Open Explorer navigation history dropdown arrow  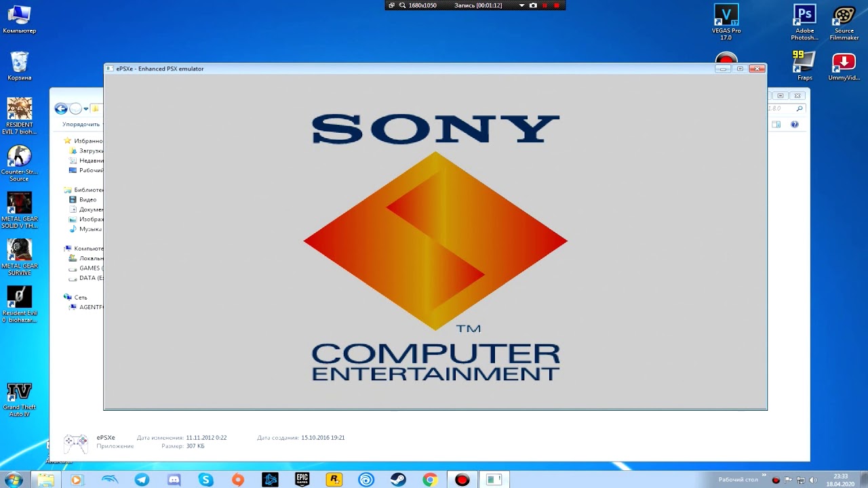[86, 109]
